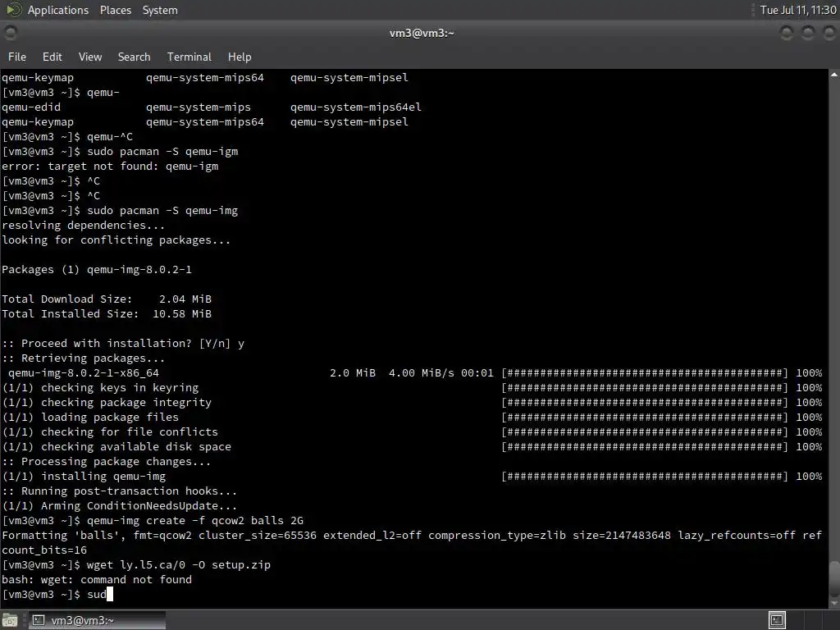Screen dimensions: 840x630
Task: Click the 'wget ly.l5.ca/0 -O setup.zip' command
Action: click(x=136, y=564)
